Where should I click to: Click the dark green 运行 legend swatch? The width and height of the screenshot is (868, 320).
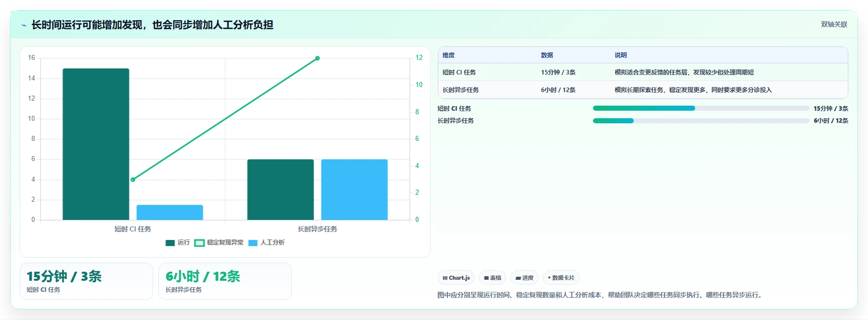170,243
